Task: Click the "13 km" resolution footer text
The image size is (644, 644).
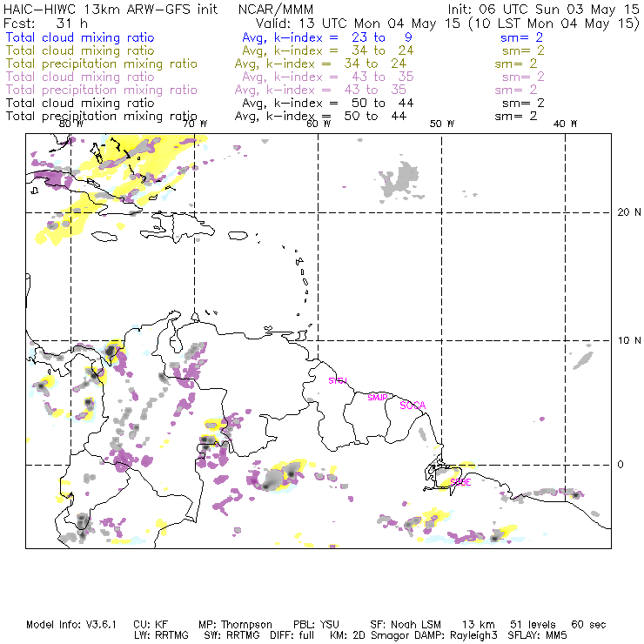Action: point(479,625)
